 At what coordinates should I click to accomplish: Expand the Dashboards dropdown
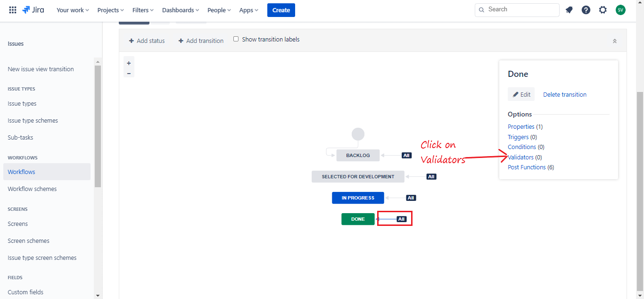pos(180,10)
